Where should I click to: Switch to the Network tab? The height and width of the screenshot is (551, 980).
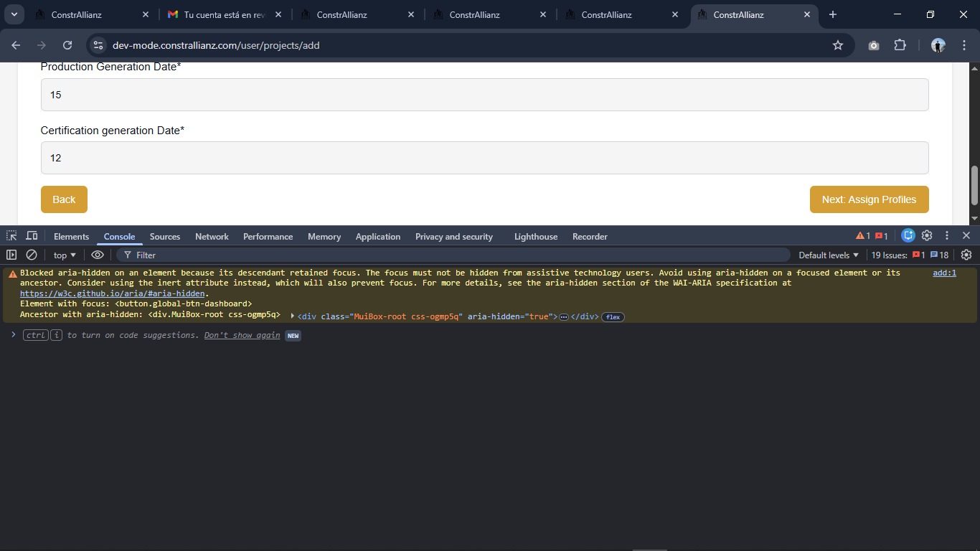click(x=212, y=237)
